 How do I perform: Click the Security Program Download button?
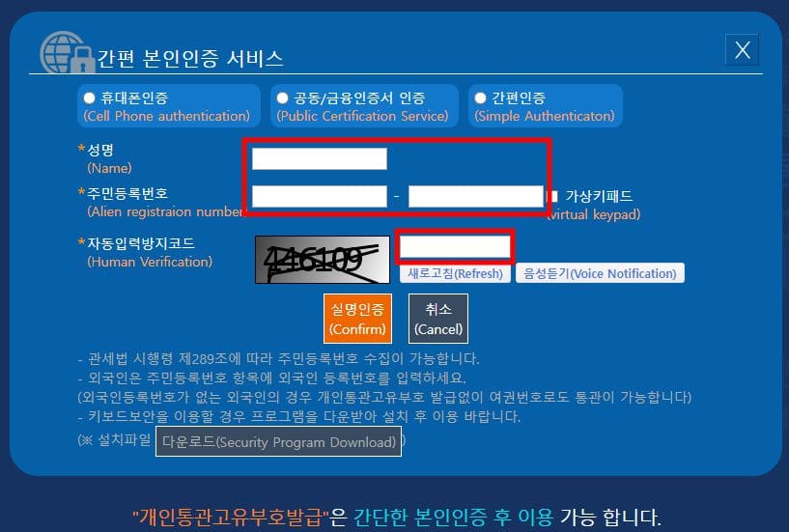click(278, 441)
